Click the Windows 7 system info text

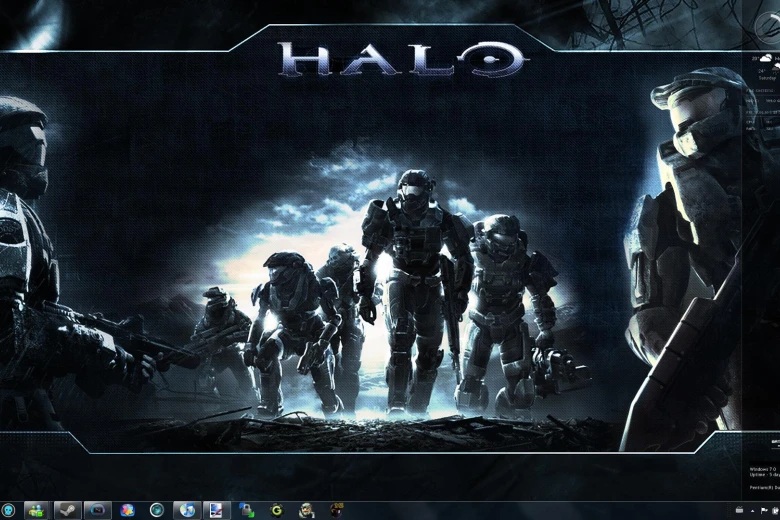765,469
